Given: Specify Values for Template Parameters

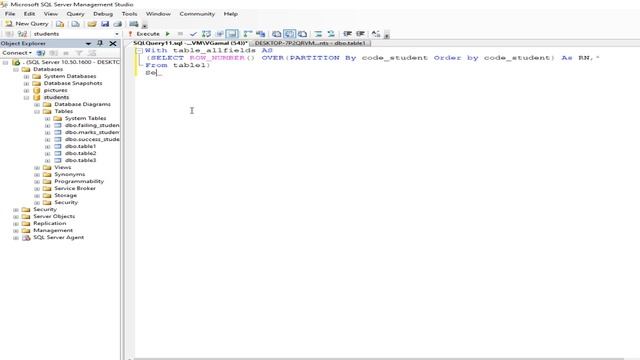Looking at the screenshot, I should click(x=376, y=34).
